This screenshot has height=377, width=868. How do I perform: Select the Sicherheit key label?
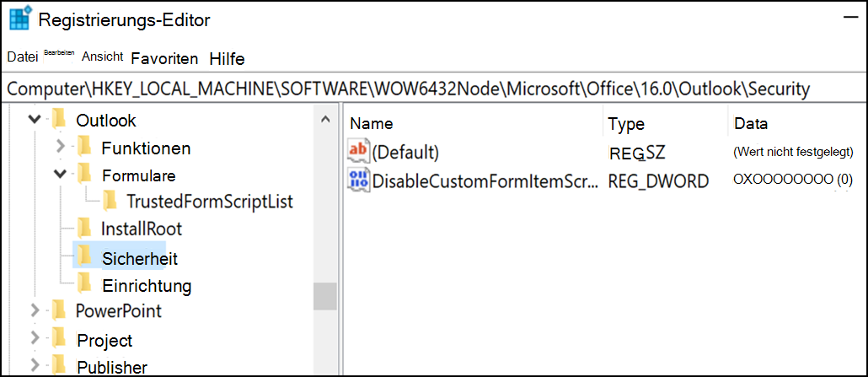point(140,258)
